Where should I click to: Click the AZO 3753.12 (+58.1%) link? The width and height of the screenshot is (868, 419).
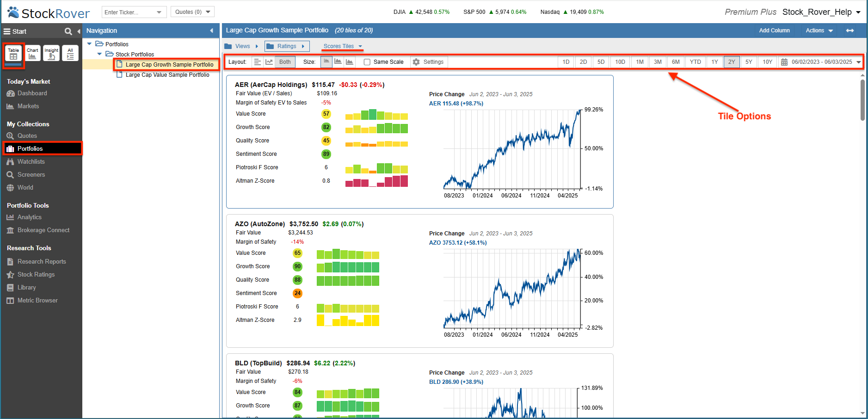[458, 243]
